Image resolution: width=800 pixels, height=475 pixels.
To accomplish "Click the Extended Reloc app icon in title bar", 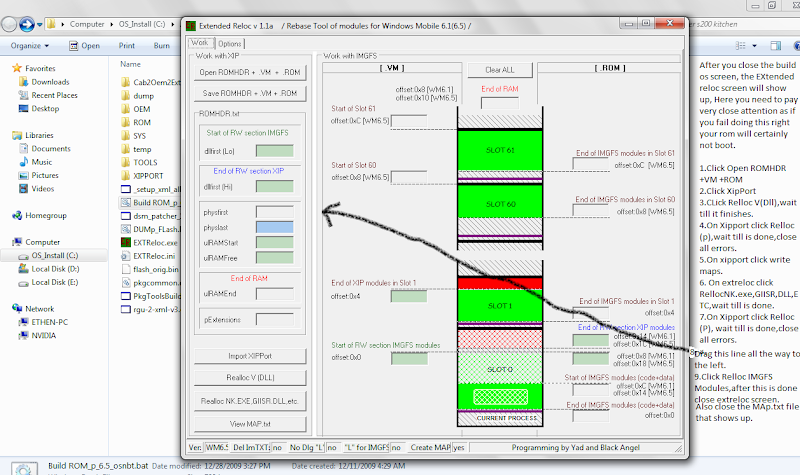I will click(x=192, y=24).
